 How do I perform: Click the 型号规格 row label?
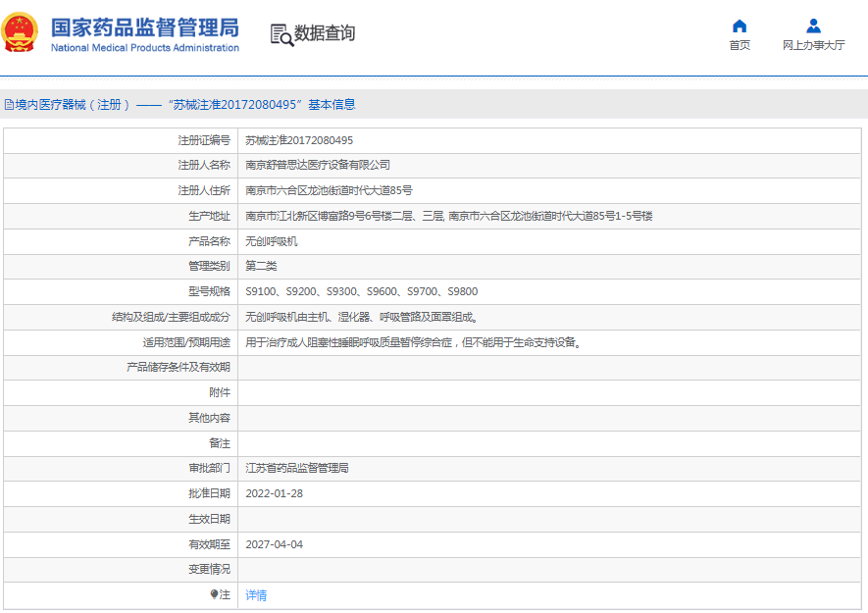click(209, 291)
